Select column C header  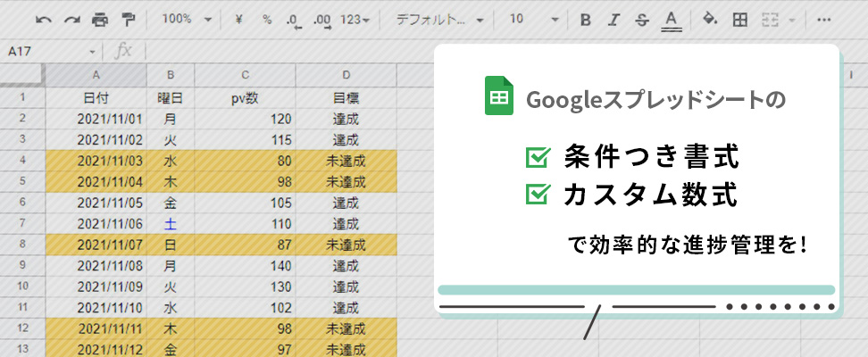click(246, 75)
